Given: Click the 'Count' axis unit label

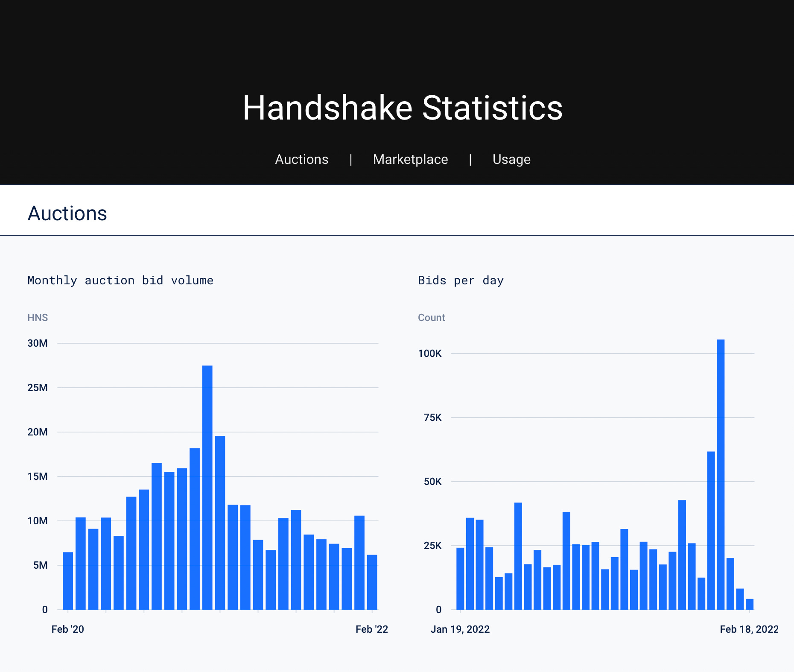Looking at the screenshot, I should [x=431, y=318].
